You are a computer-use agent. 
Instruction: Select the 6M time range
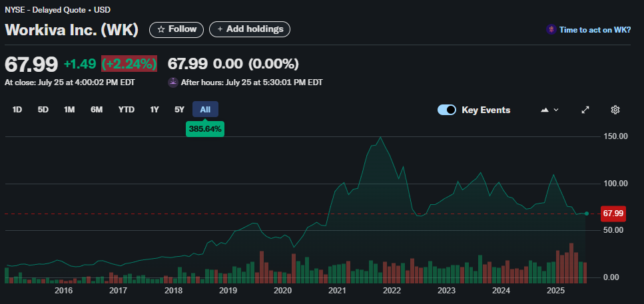coord(97,110)
